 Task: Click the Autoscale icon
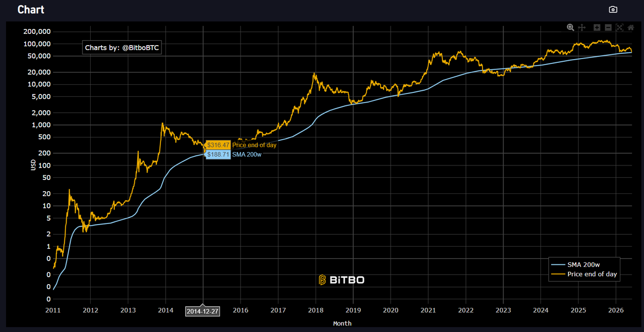pos(620,27)
